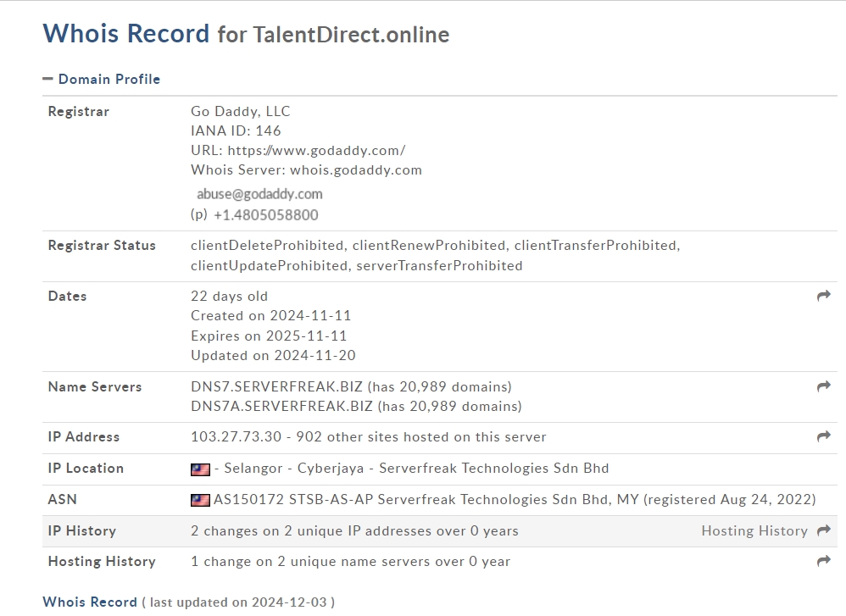
Task: Click the Domain Profile section title
Action: click(109, 80)
